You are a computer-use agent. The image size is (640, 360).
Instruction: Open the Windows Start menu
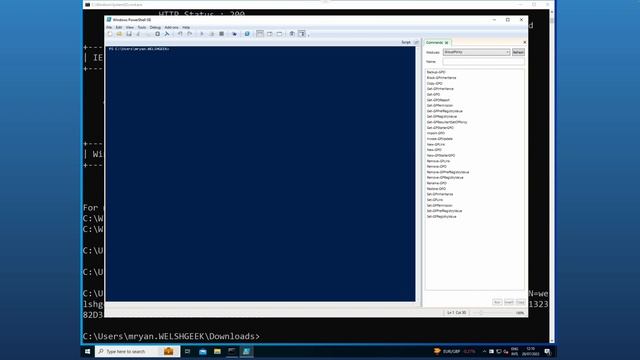87,351
